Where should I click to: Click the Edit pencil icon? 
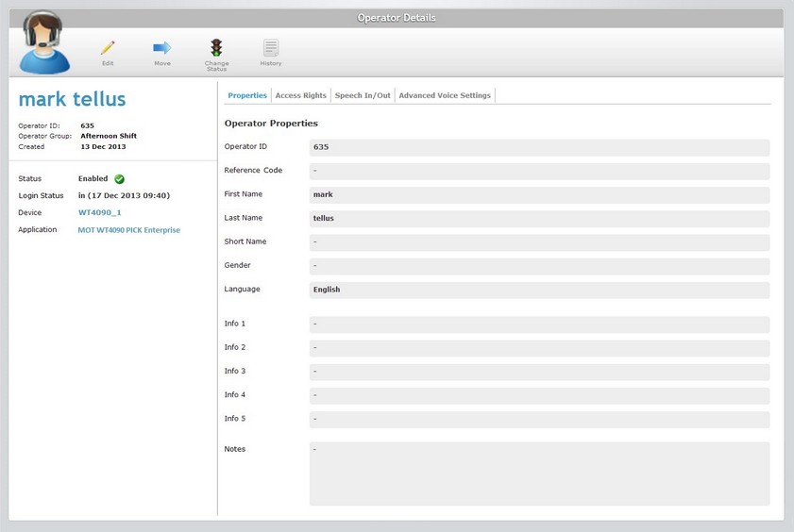pyautogui.click(x=108, y=48)
